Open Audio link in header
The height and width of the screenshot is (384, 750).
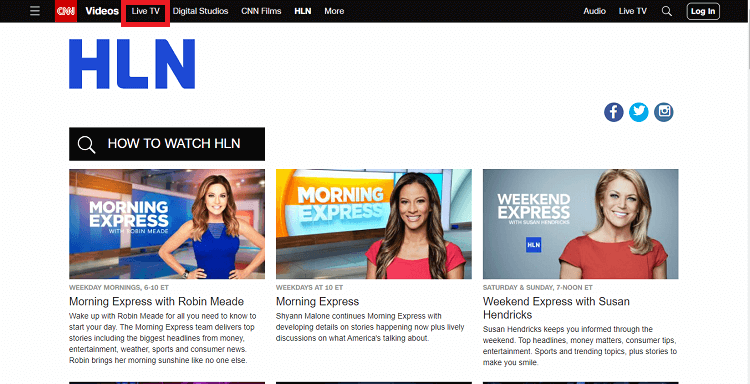pyautogui.click(x=595, y=11)
